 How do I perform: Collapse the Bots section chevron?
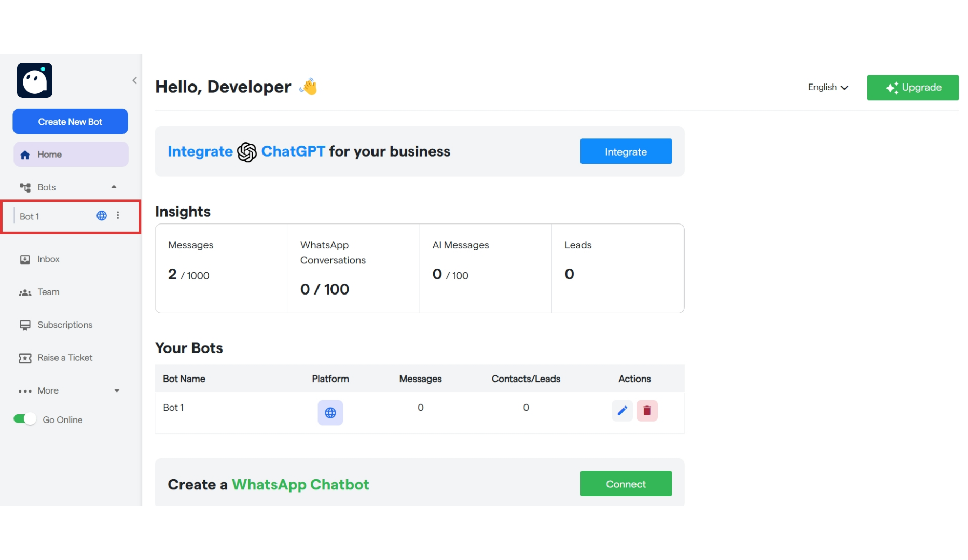(x=114, y=187)
